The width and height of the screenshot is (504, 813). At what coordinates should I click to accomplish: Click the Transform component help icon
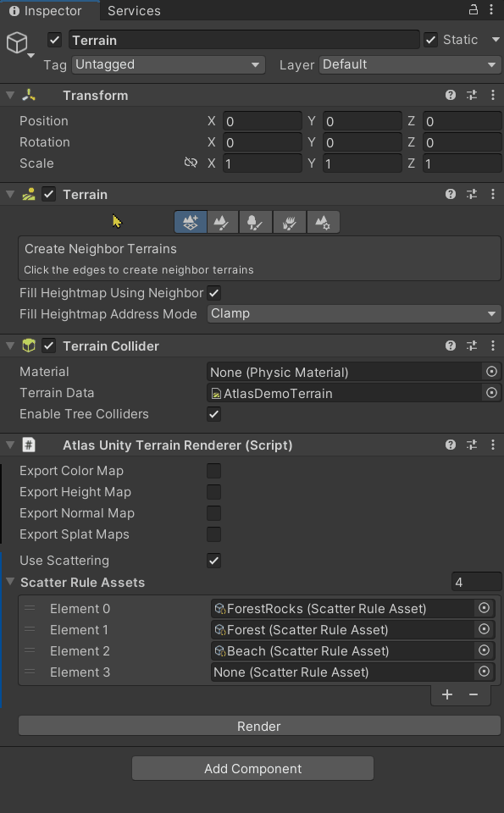point(450,95)
